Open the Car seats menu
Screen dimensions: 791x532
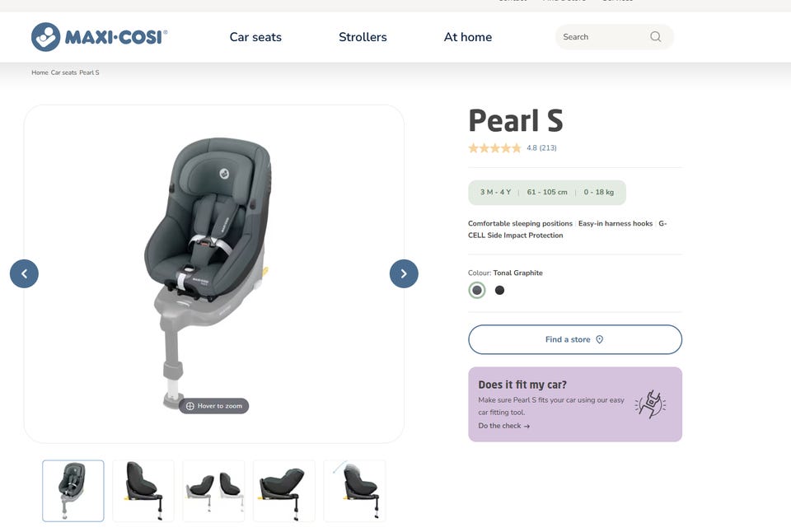tap(255, 37)
